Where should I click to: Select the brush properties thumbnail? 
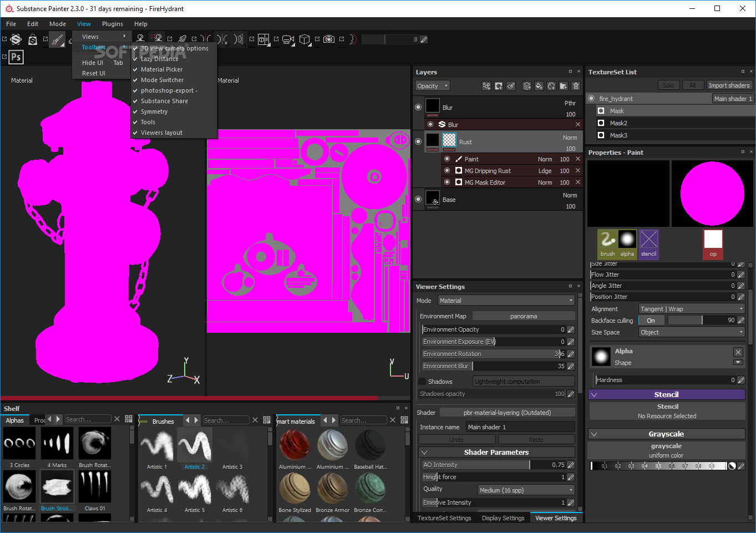click(608, 244)
